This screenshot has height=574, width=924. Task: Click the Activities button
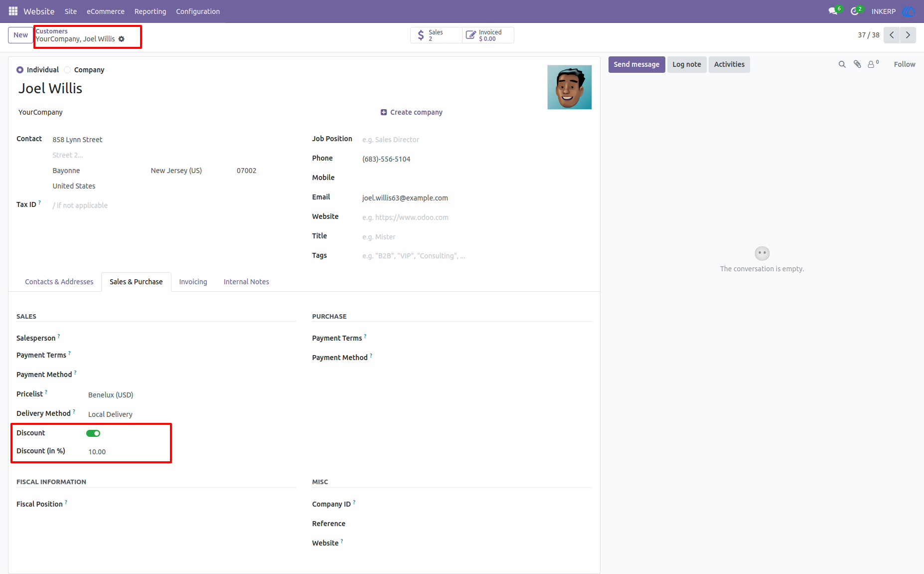(729, 64)
